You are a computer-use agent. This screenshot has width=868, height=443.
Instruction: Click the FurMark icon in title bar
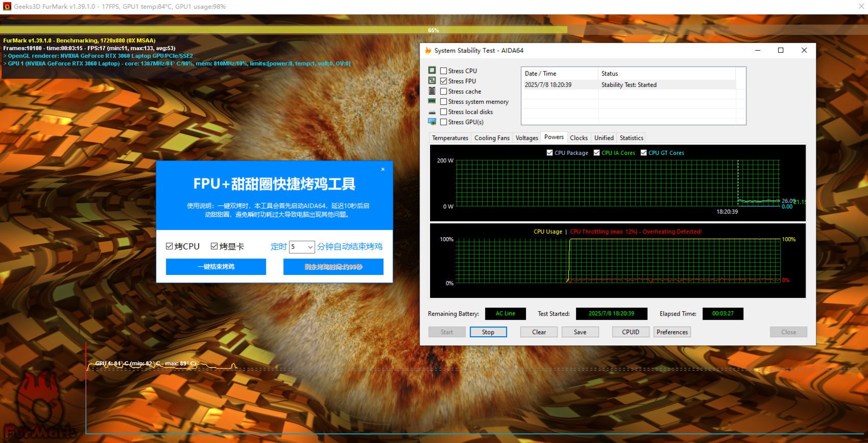click(7, 7)
